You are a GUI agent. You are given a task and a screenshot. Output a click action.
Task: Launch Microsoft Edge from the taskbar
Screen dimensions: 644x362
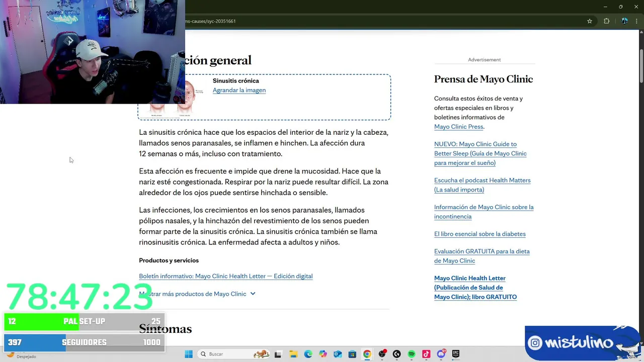[x=308, y=354]
